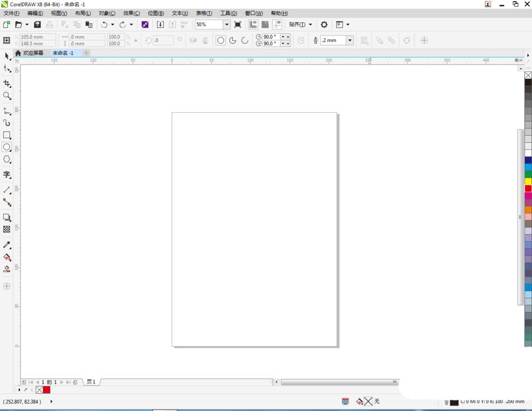The height and width of the screenshot is (411, 532).
Task: Expand the outline width .2 mm dropdown
Action: (x=350, y=40)
